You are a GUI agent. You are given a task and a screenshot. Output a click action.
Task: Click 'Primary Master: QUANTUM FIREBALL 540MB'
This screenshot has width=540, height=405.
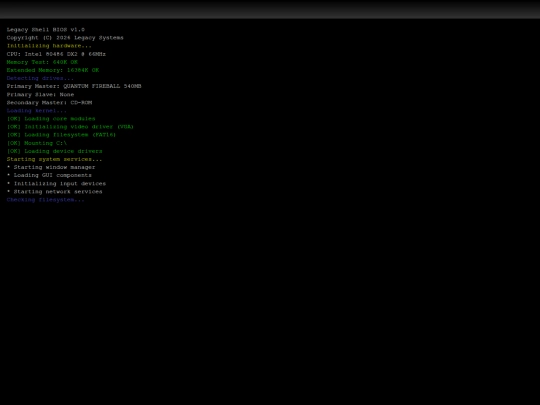point(74,86)
